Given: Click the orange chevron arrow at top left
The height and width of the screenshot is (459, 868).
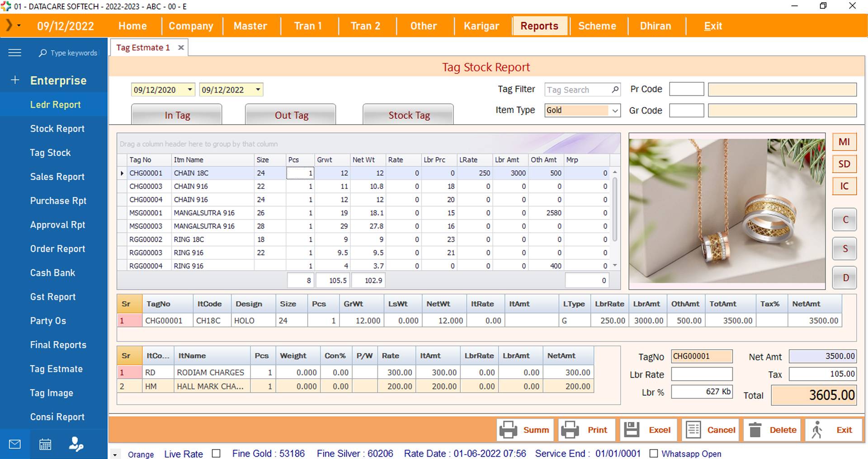Looking at the screenshot, I should coord(9,25).
